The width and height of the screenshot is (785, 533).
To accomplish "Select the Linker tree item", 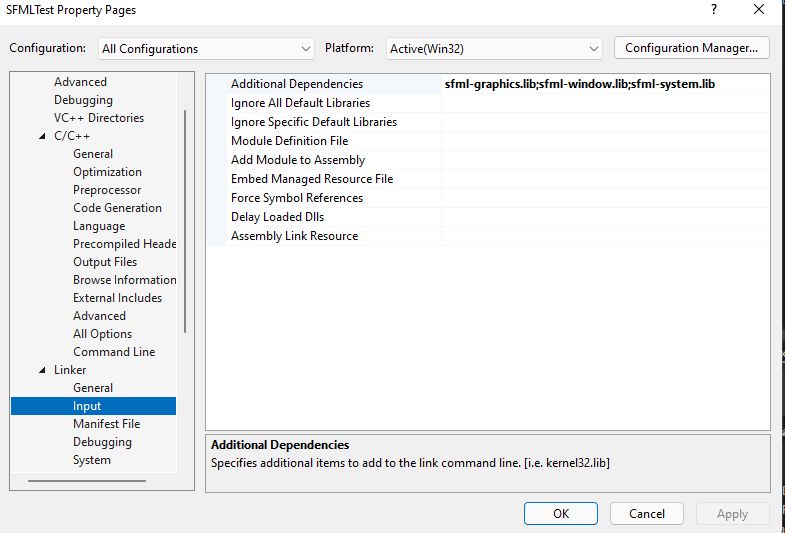I will click(x=70, y=370).
